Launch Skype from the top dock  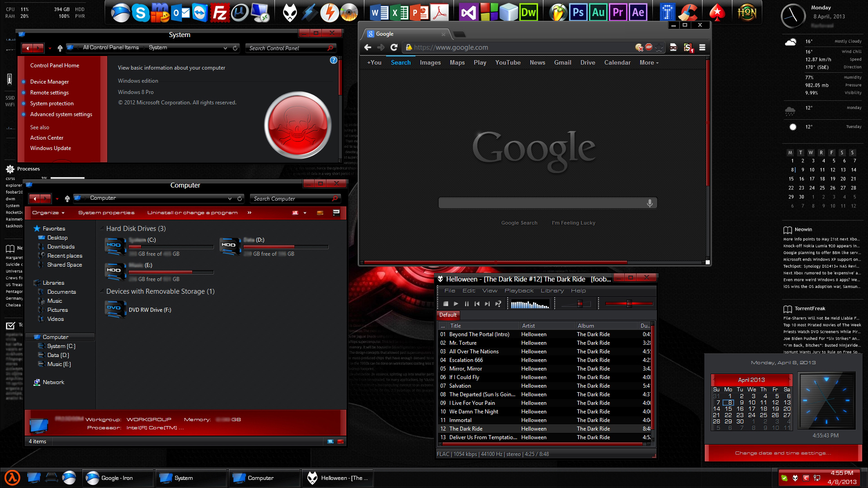click(x=140, y=13)
